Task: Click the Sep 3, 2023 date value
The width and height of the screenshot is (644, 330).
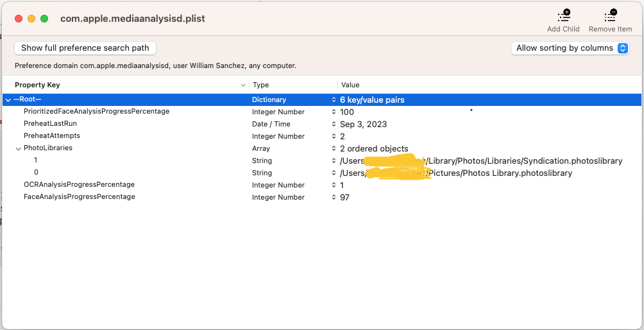Action: click(363, 124)
